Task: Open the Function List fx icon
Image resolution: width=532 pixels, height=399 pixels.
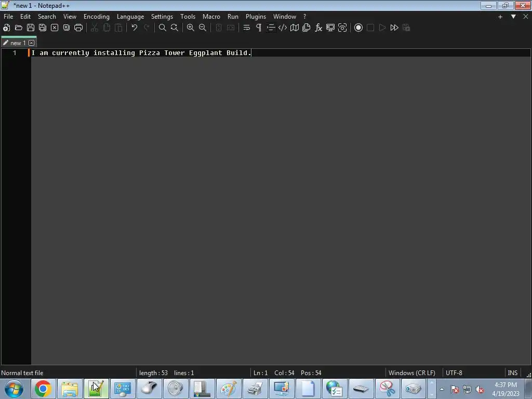Action: (318, 28)
